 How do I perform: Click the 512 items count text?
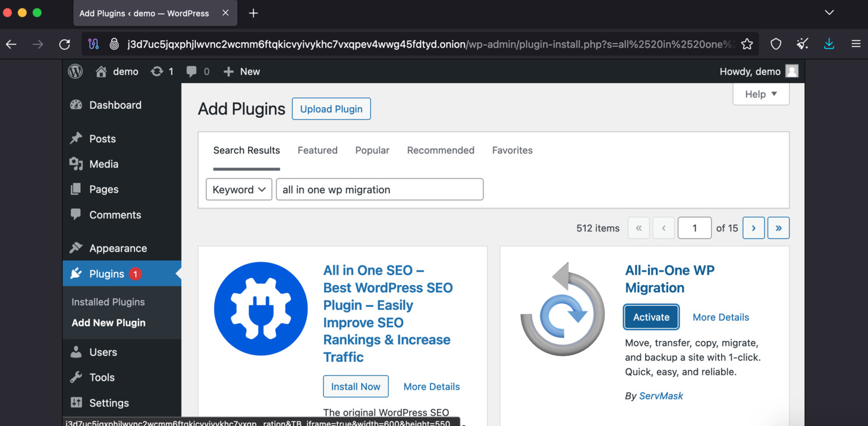598,228
